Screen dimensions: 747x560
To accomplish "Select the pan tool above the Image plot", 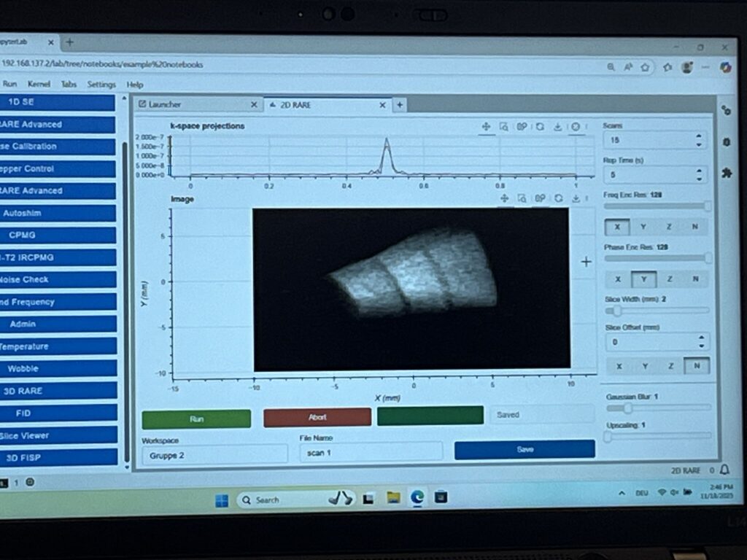I will pyautogui.click(x=503, y=198).
